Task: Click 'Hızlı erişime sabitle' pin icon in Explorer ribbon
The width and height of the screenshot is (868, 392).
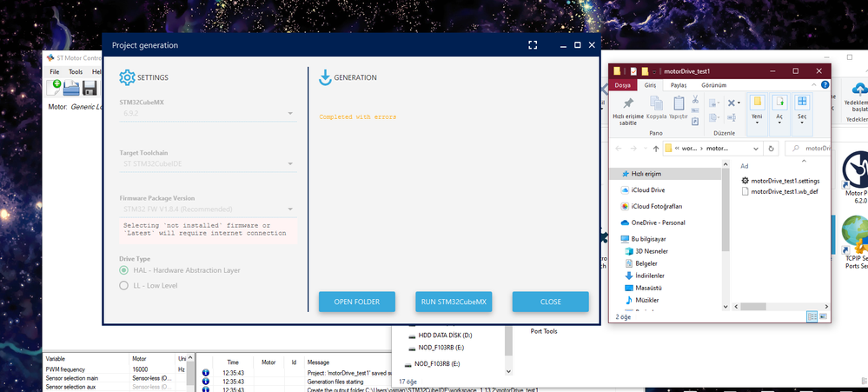Action: coord(628,103)
